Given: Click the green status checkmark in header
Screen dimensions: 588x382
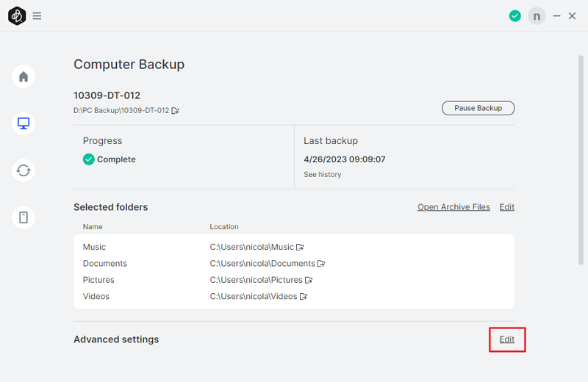Looking at the screenshot, I should click(x=515, y=15).
